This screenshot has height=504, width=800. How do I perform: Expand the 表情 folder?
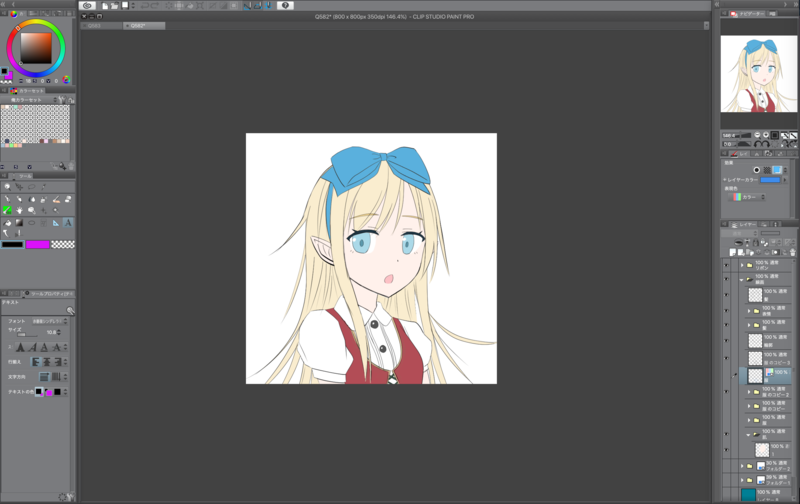749,311
